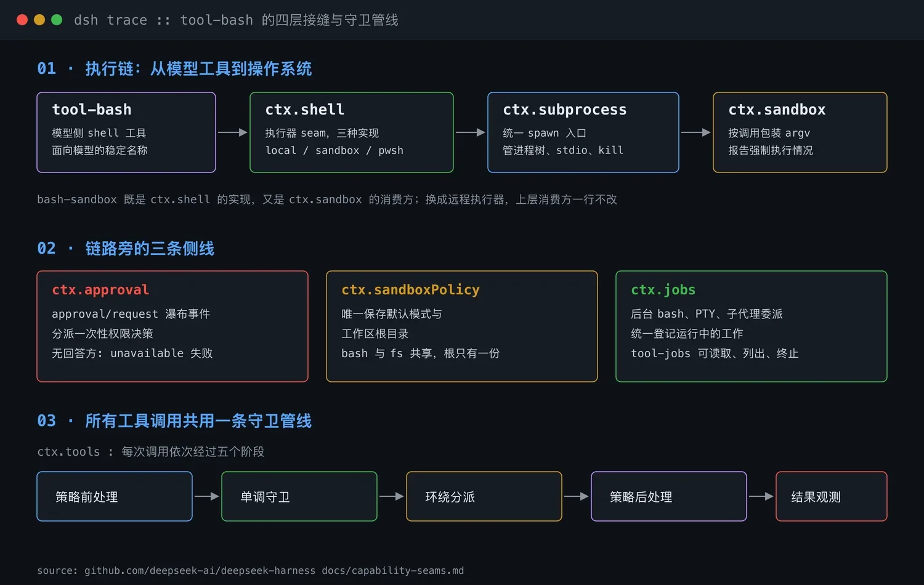Click the "ctx.sandbox" box title
Screen dimensions: 924x585
[777, 110]
